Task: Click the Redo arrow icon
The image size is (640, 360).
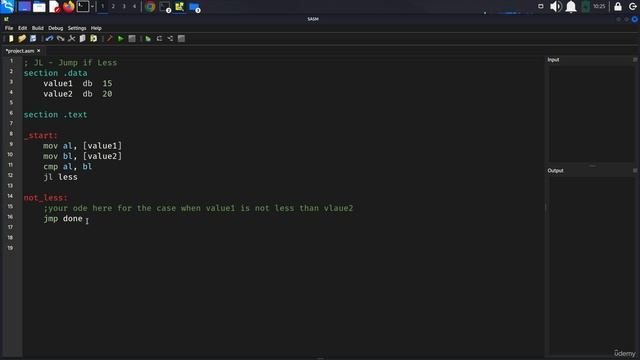Action: (x=60, y=38)
